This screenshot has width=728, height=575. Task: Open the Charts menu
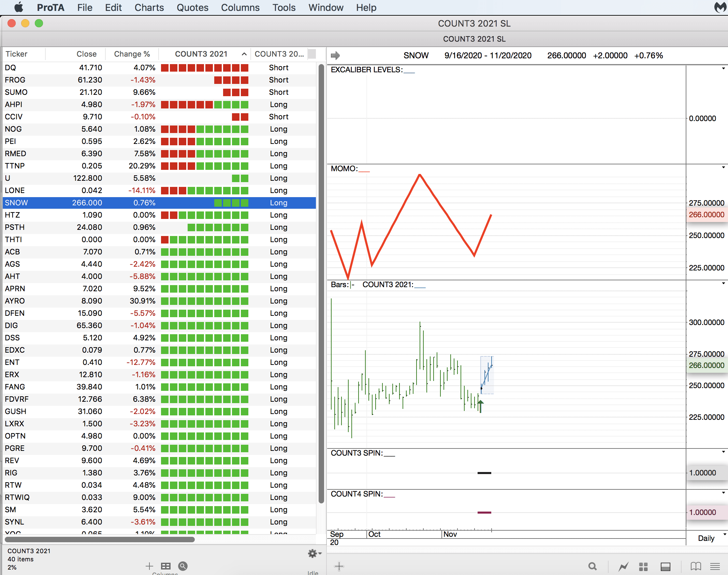(x=149, y=8)
